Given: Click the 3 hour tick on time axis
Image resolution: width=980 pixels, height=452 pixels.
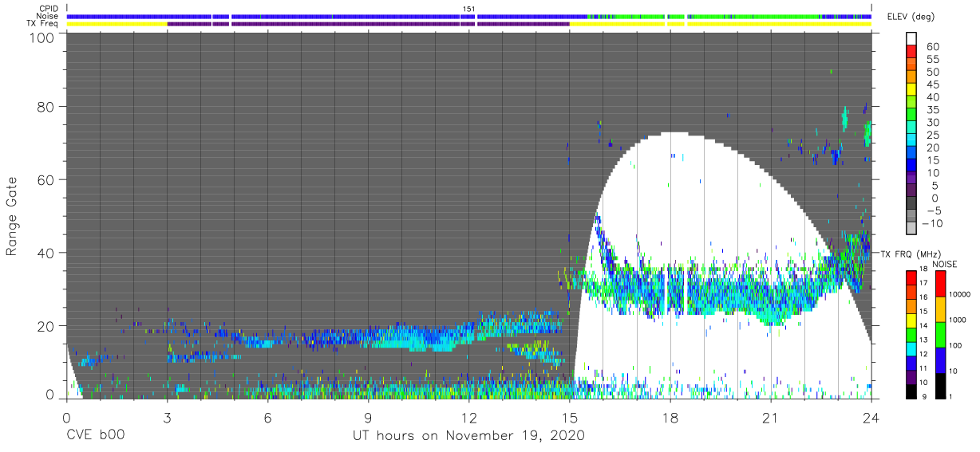Looking at the screenshot, I should (x=166, y=416).
